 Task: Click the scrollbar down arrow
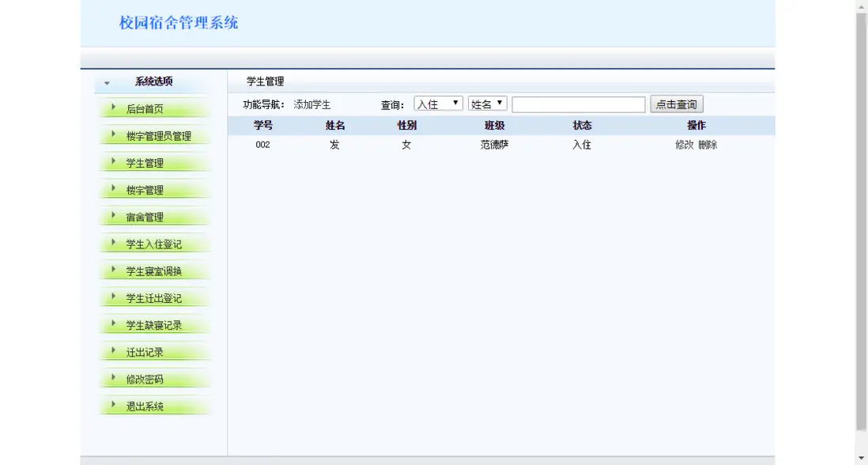pyautogui.click(x=862, y=457)
